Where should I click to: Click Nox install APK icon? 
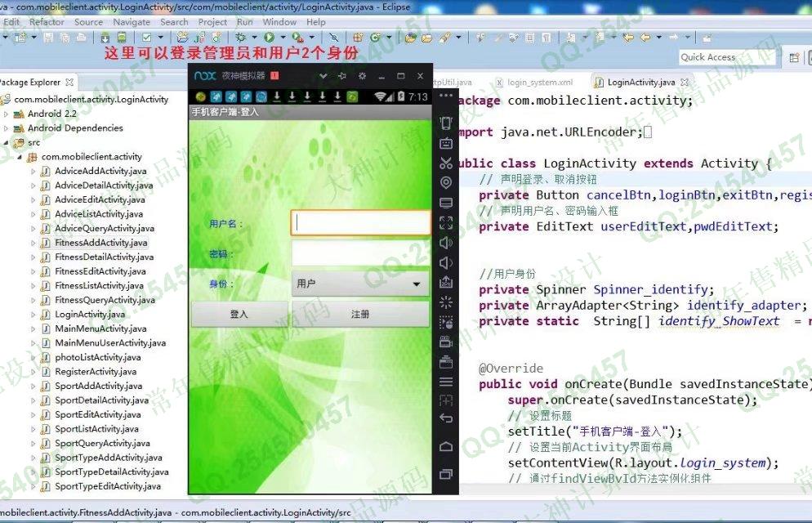[x=446, y=282]
